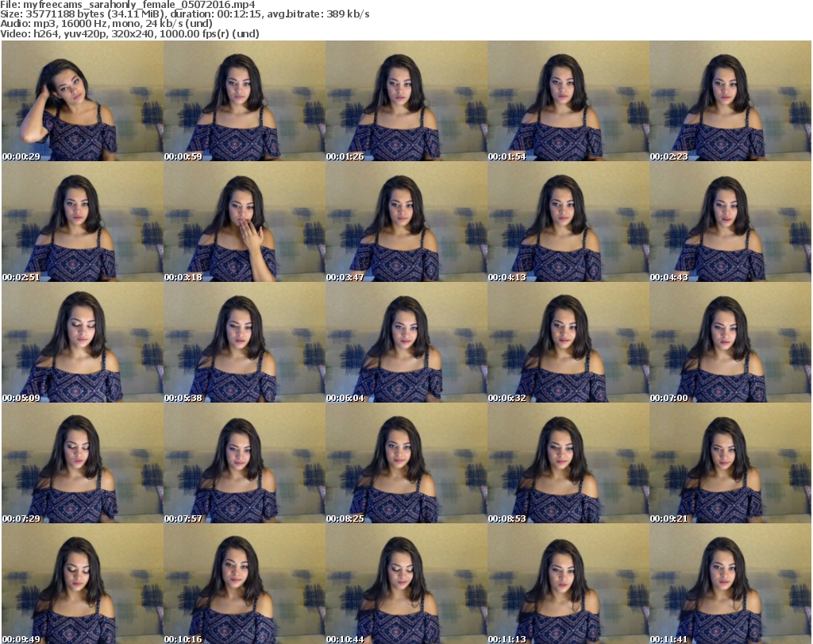This screenshot has width=813, height=644.
Task: Select the thumbnail timestamped 00:11:41
Action: (730, 584)
